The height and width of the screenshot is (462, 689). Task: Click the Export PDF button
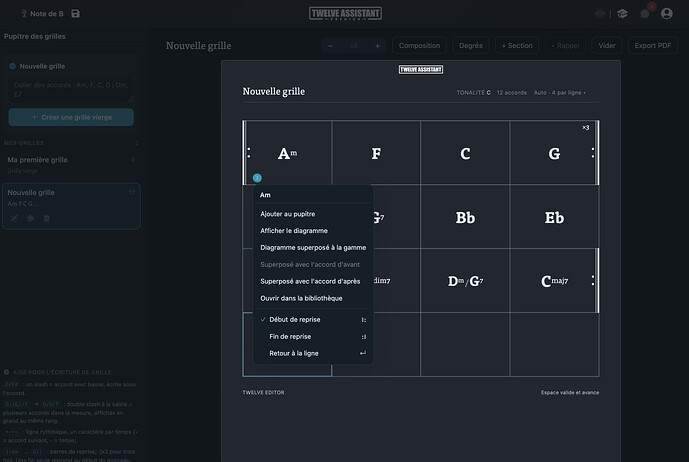pos(653,46)
